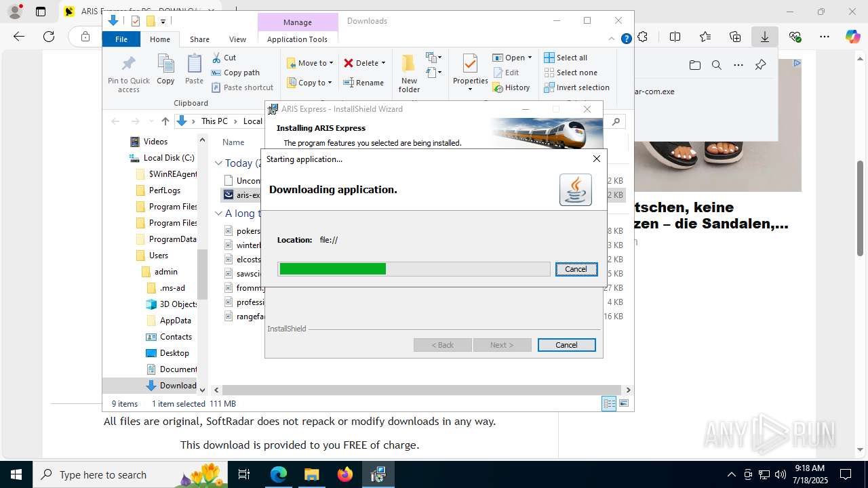Open Edge Favorites star icon
The height and width of the screenshot is (488, 868).
pos(705,37)
